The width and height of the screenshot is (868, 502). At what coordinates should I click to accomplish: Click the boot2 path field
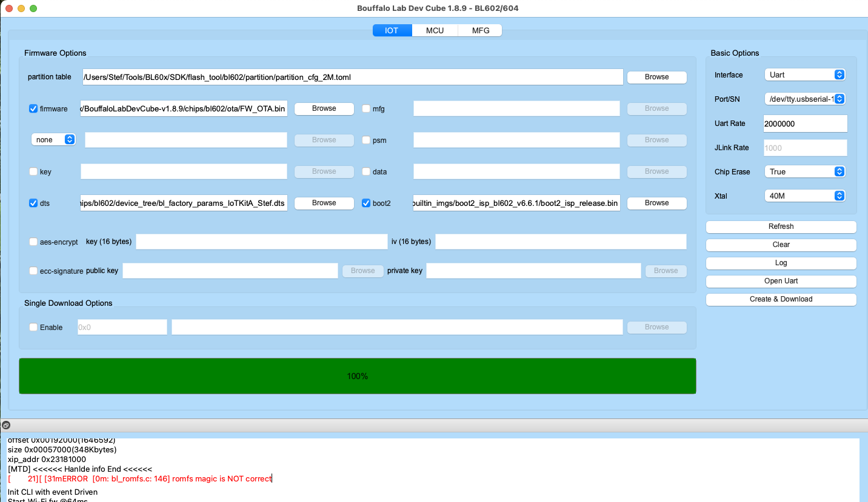pyautogui.click(x=516, y=203)
